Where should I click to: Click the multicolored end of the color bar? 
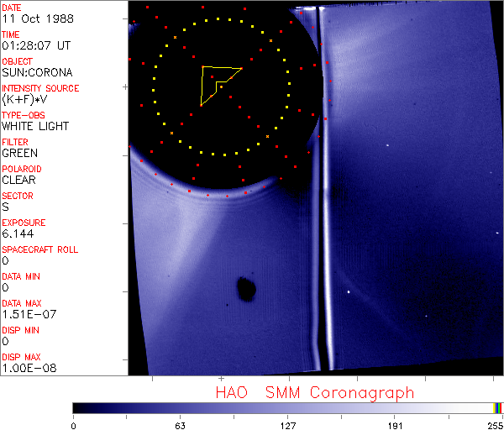point(498,408)
